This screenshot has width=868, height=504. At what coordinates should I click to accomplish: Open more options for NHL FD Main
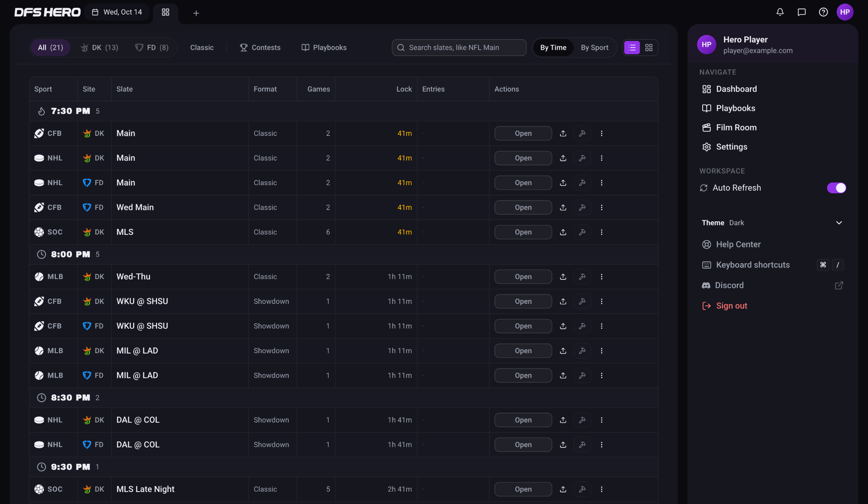[x=602, y=183]
